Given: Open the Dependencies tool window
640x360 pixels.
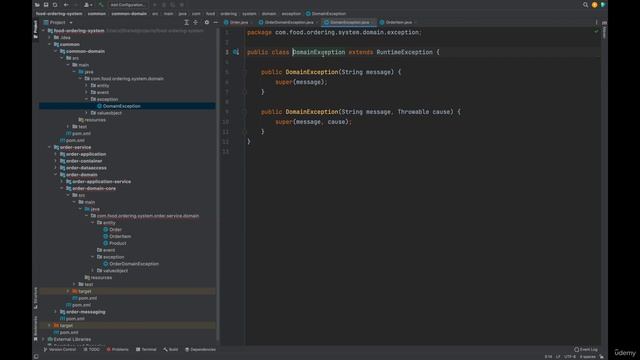Looking at the screenshot, I should pyautogui.click(x=200, y=349).
